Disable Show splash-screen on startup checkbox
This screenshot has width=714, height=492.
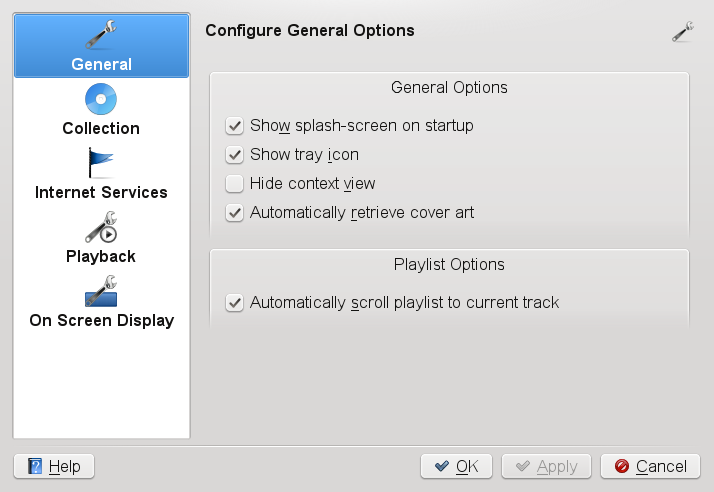pos(235,125)
